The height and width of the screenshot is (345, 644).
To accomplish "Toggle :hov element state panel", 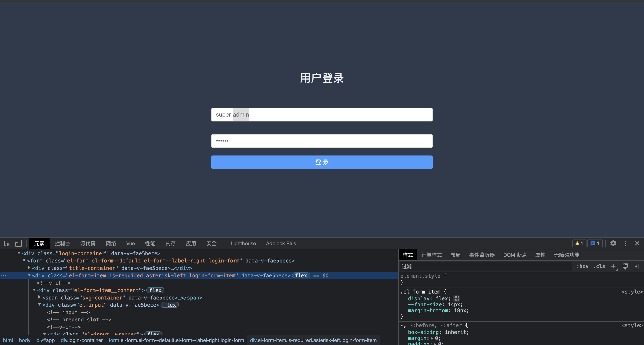I will (582, 266).
